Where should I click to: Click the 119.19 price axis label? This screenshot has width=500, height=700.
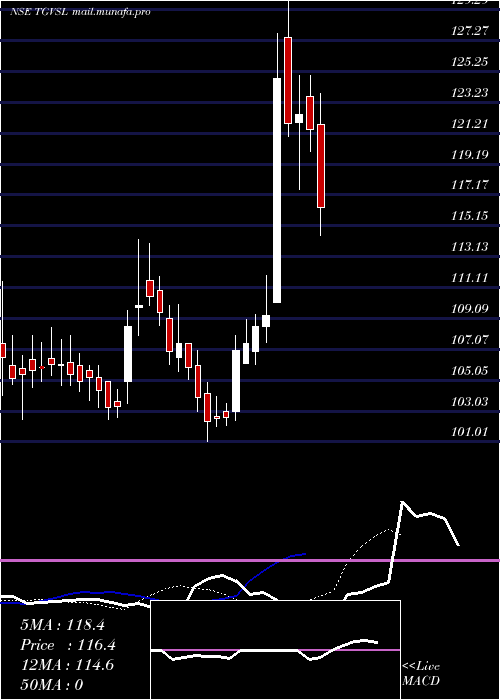coord(469,154)
